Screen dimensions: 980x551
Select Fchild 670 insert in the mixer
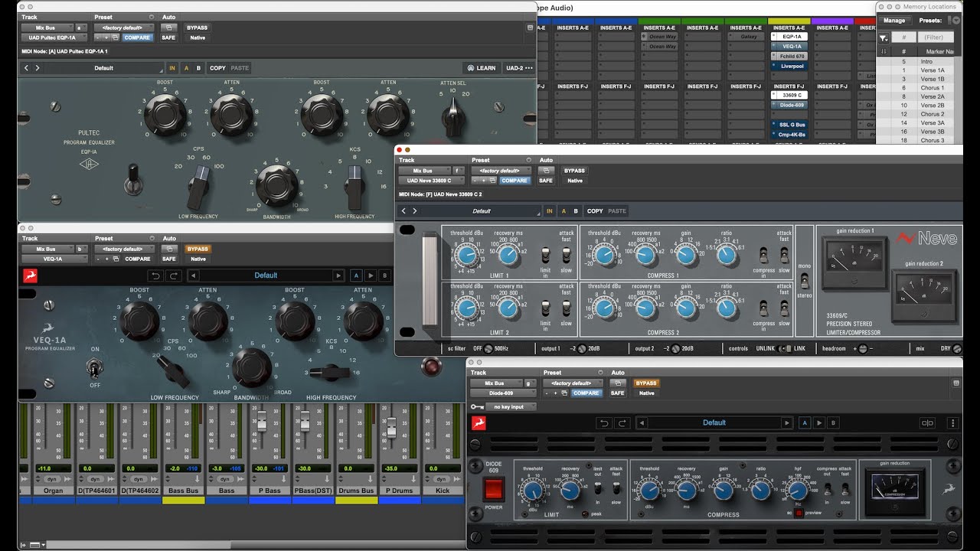(791, 57)
